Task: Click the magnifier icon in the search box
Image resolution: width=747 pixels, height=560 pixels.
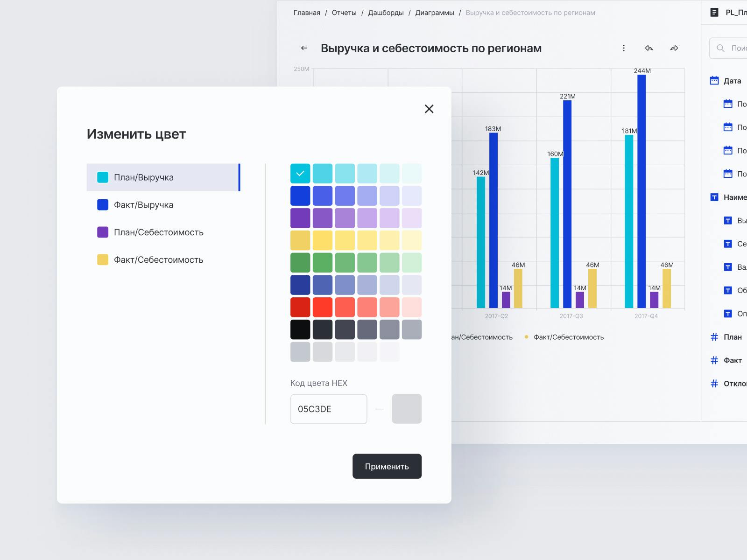Action: tap(721, 48)
